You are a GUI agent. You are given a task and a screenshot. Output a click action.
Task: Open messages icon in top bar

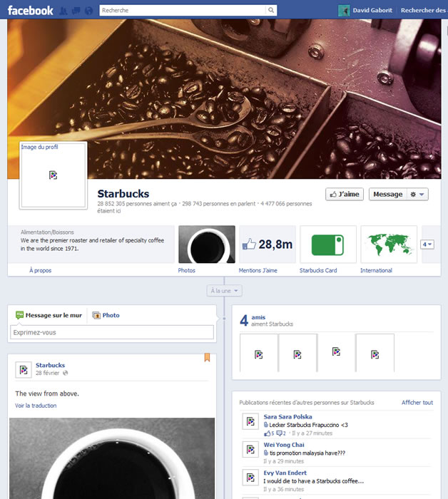click(x=76, y=11)
